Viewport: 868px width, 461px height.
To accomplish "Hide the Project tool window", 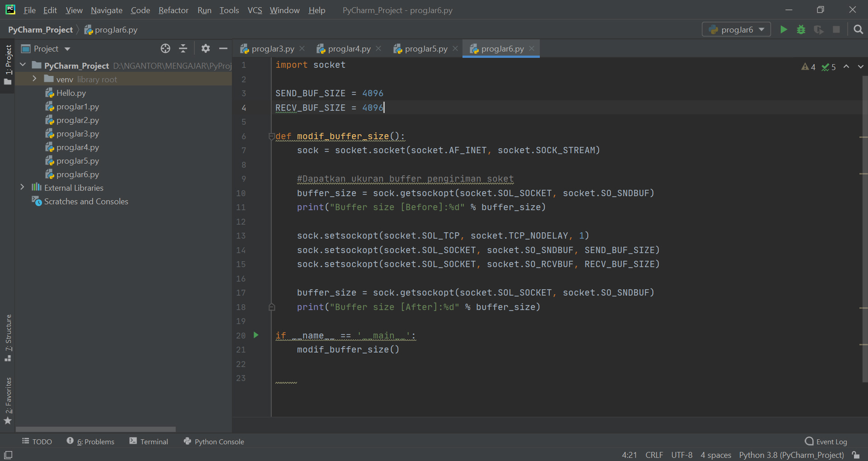I will tap(223, 49).
